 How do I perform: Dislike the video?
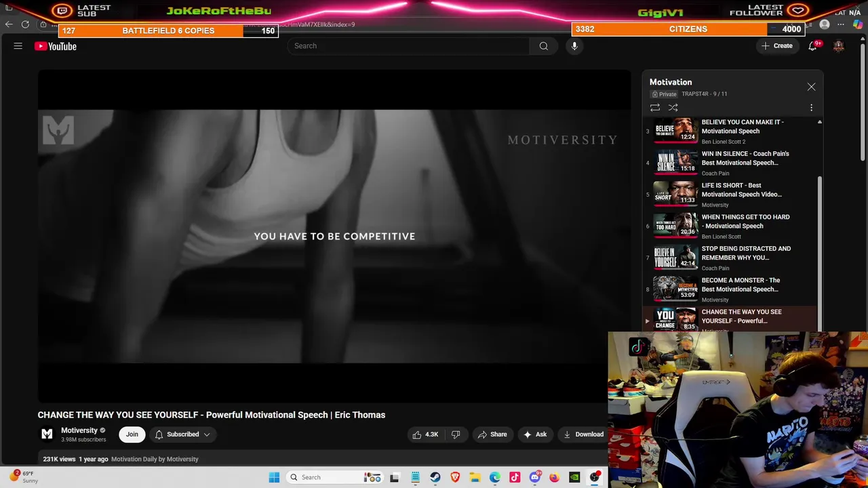click(x=456, y=434)
